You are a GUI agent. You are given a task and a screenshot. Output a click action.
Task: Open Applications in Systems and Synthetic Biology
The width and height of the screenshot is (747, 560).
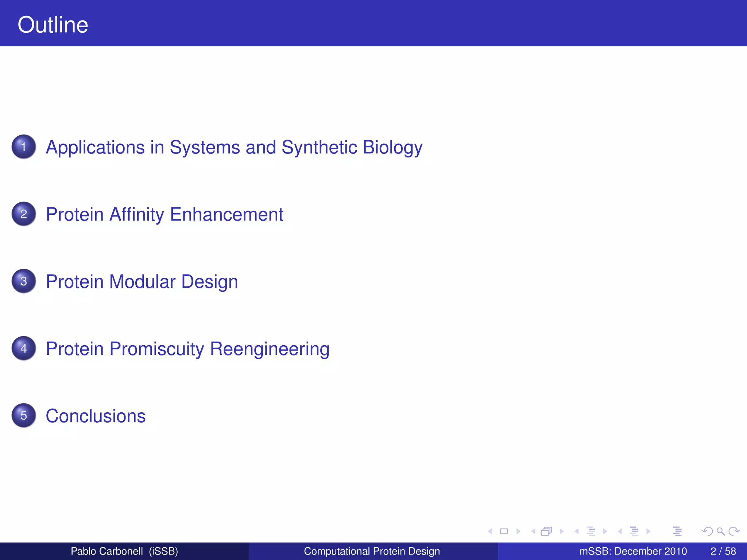[234, 147]
